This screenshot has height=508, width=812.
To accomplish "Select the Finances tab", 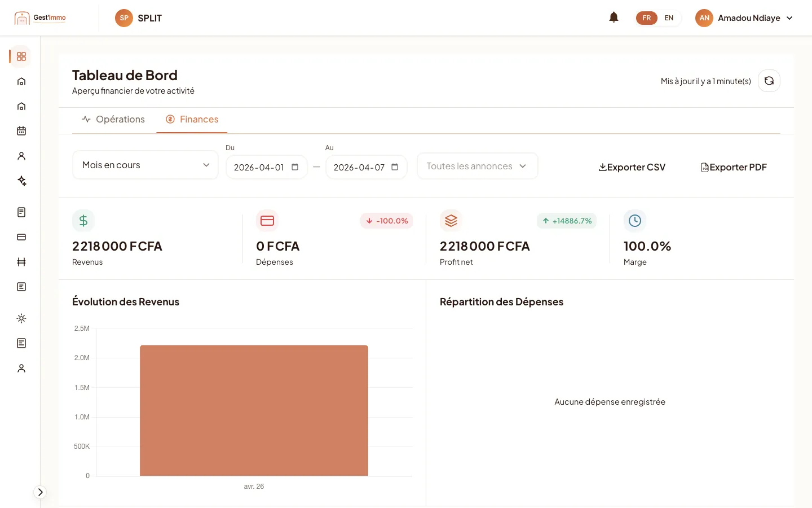I will coord(192,119).
